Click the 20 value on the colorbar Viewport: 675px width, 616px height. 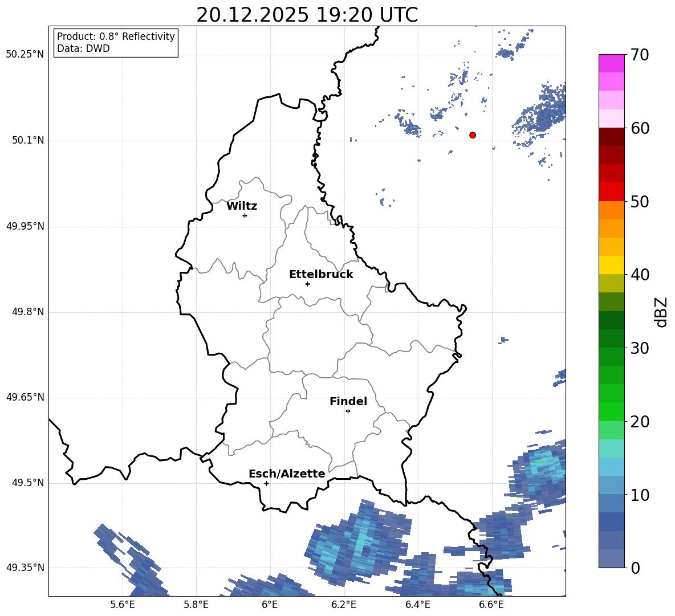(640, 422)
